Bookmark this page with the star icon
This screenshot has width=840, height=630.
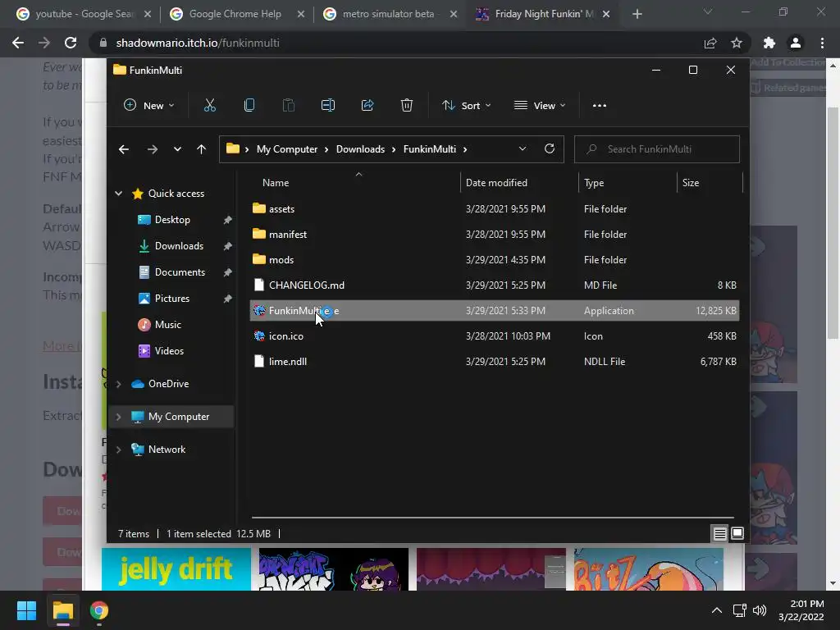(737, 43)
